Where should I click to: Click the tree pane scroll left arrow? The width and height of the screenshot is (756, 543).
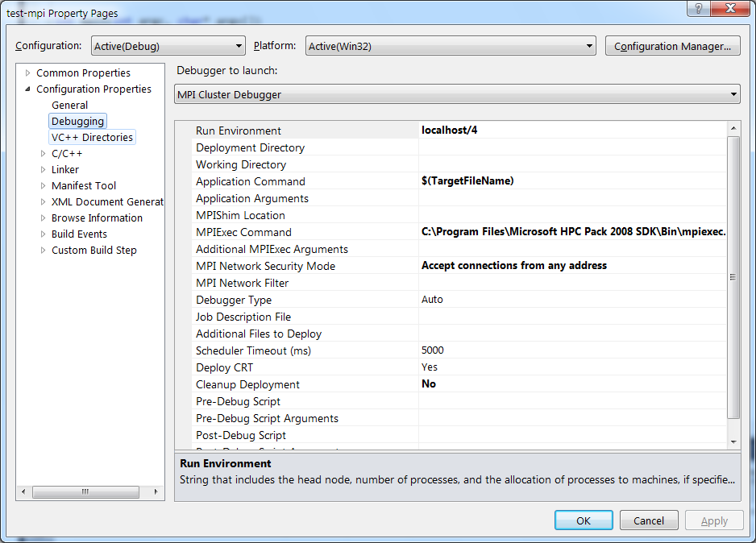click(x=23, y=492)
